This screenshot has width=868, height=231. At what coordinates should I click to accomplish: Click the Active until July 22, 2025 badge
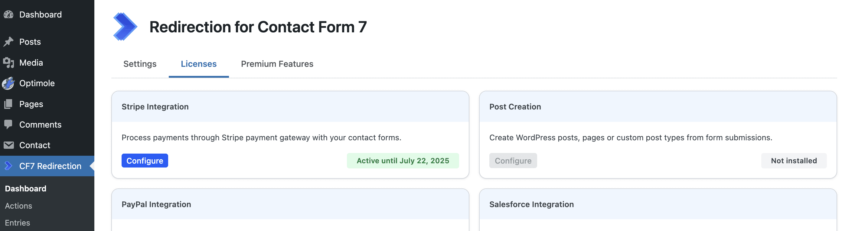[403, 161]
